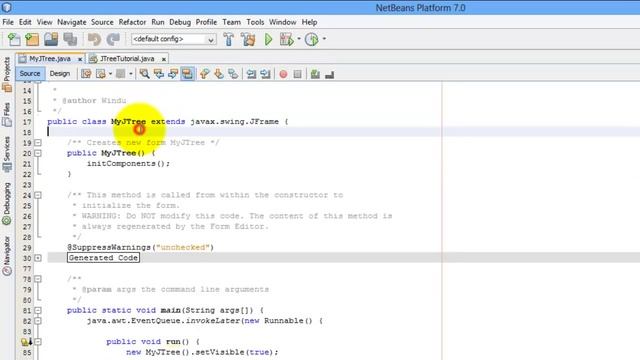Click Find Previous Occurrence icon
The height and width of the screenshot is (360, 640).
tap(158, 74)
